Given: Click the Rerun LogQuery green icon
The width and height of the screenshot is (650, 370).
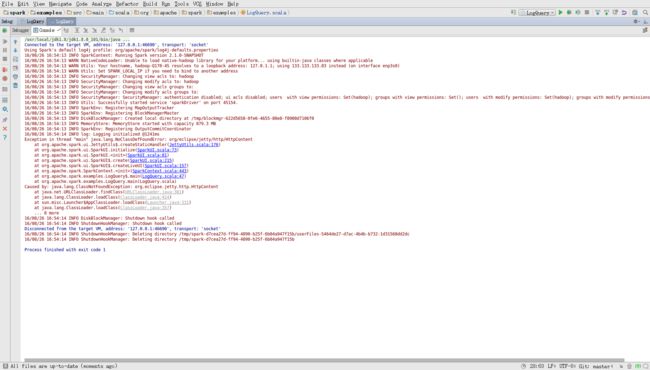Looking at the screenshot, I should (x=5, y=30).
